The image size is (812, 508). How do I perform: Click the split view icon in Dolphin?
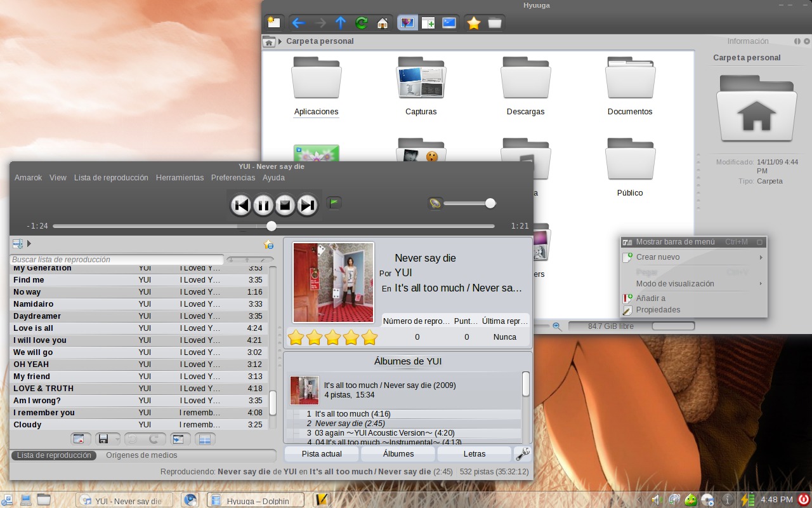[x=428, y=23]
